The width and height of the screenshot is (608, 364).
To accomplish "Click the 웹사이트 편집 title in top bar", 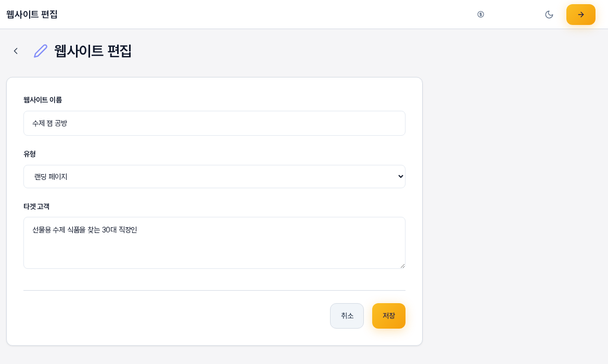I will coord(32,15).
